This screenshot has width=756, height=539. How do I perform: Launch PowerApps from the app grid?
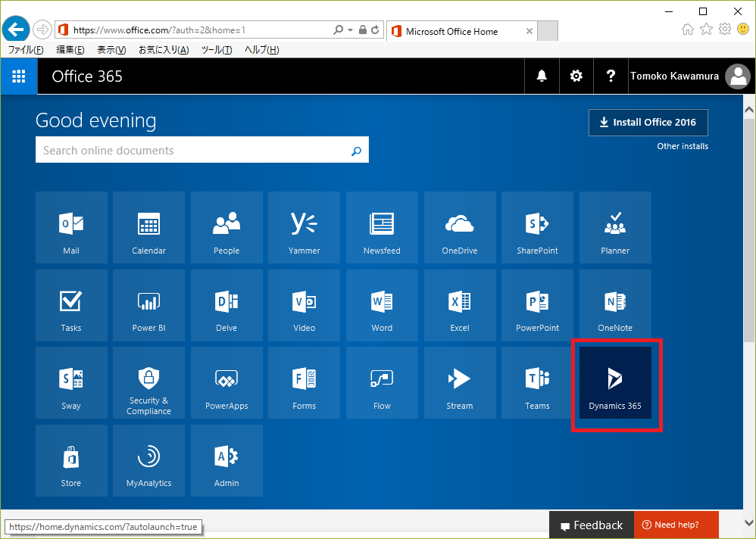[x=226, y=383]
